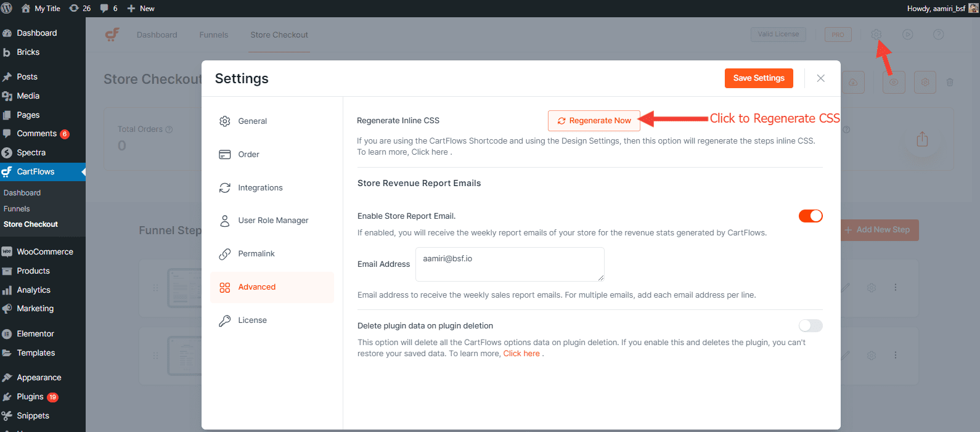Click the CartFlows logo icon

click(112, 35)
